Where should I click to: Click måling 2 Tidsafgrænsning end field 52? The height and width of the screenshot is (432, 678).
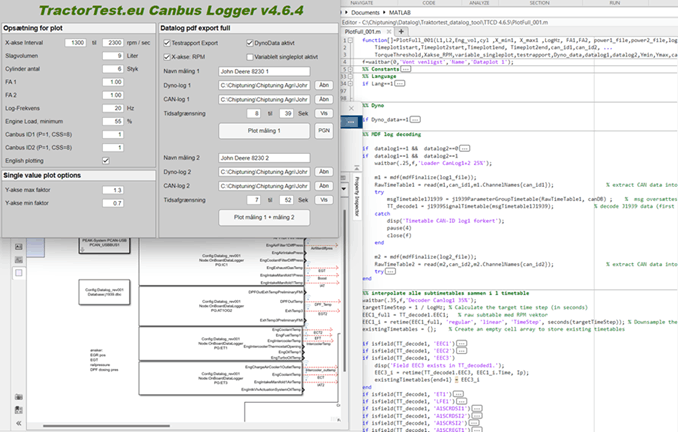click(286, 200)
